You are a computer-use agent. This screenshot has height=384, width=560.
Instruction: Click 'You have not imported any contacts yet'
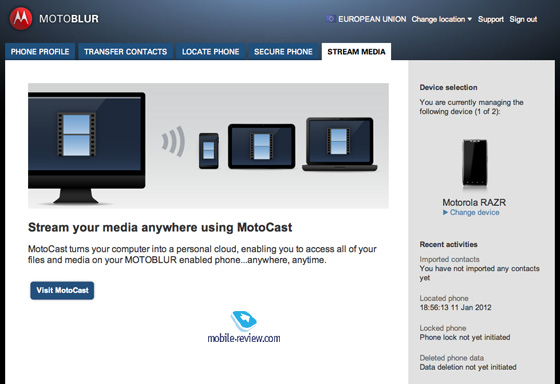coord(480,273)
